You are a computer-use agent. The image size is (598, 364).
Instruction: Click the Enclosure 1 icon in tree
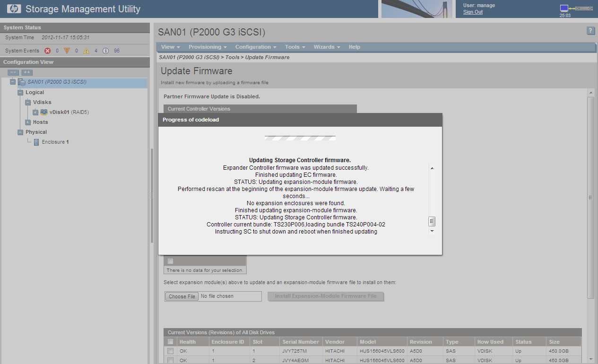pos(36,142)
